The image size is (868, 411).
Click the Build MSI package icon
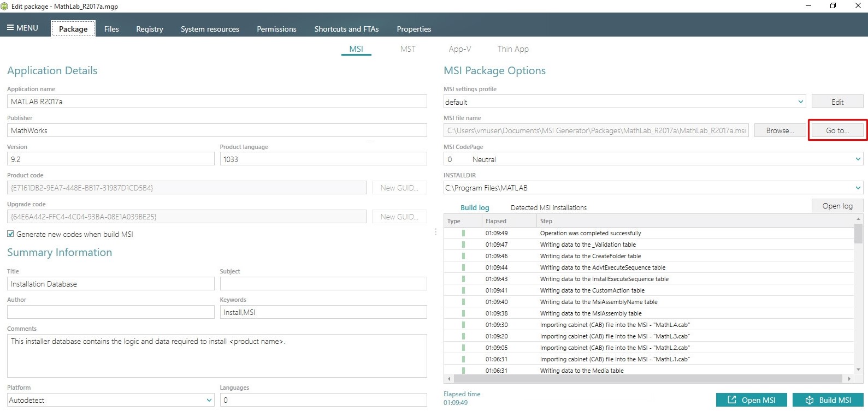810,400
